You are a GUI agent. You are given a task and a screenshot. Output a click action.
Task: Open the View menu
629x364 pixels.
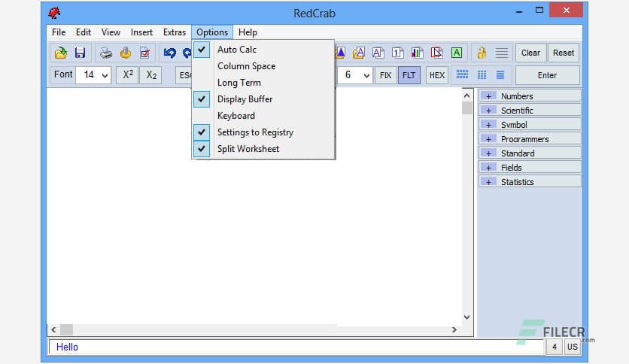tap(111, 32)
